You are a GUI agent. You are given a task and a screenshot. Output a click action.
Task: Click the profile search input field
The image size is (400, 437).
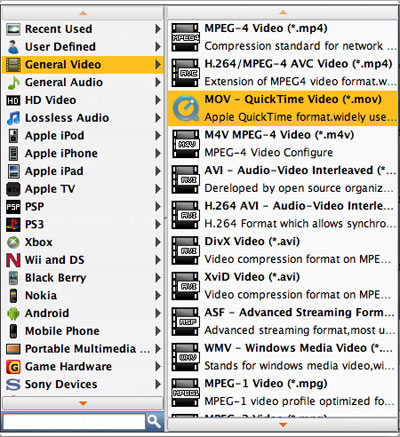pos(74,422)
